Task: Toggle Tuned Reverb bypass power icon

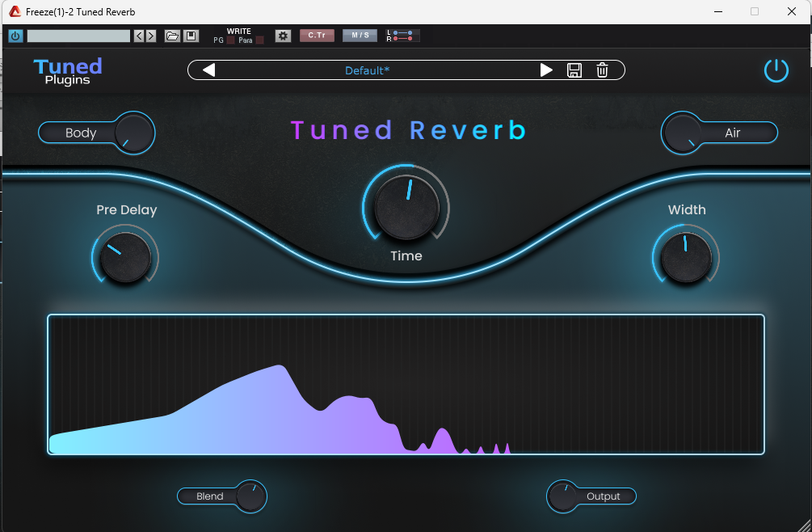Action: [776, 70]
